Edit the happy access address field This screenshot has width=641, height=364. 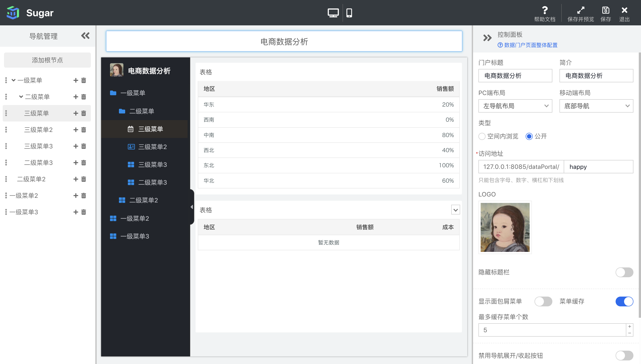tap(598, 167)
